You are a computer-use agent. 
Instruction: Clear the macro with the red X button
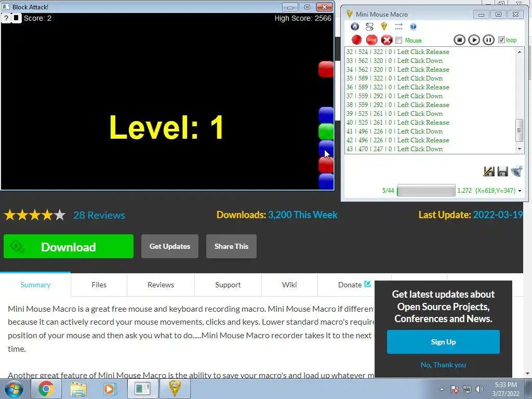tap(387, 40)
